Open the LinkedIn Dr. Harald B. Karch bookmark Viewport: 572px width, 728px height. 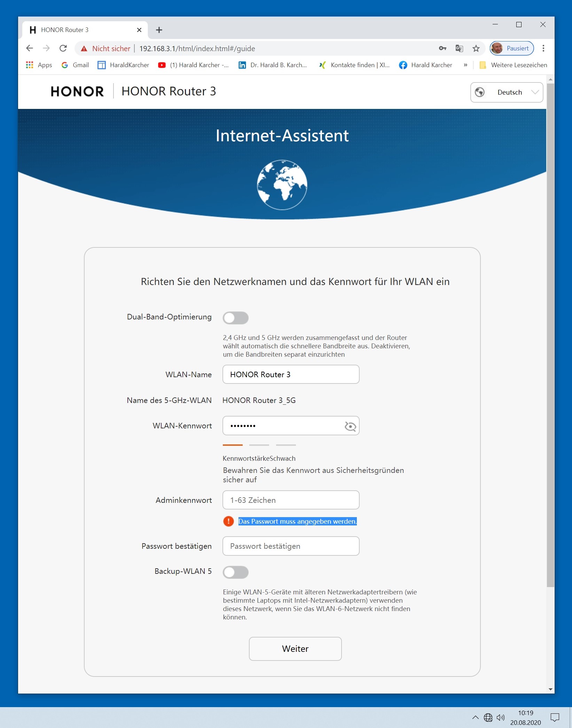pos(273,65)
